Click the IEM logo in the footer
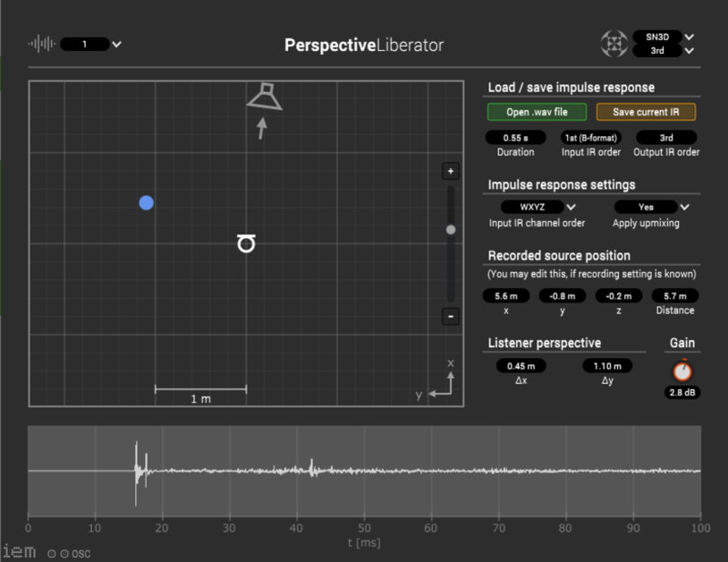The width and height of the screenshot is (728, 562). tap(19, 552)
